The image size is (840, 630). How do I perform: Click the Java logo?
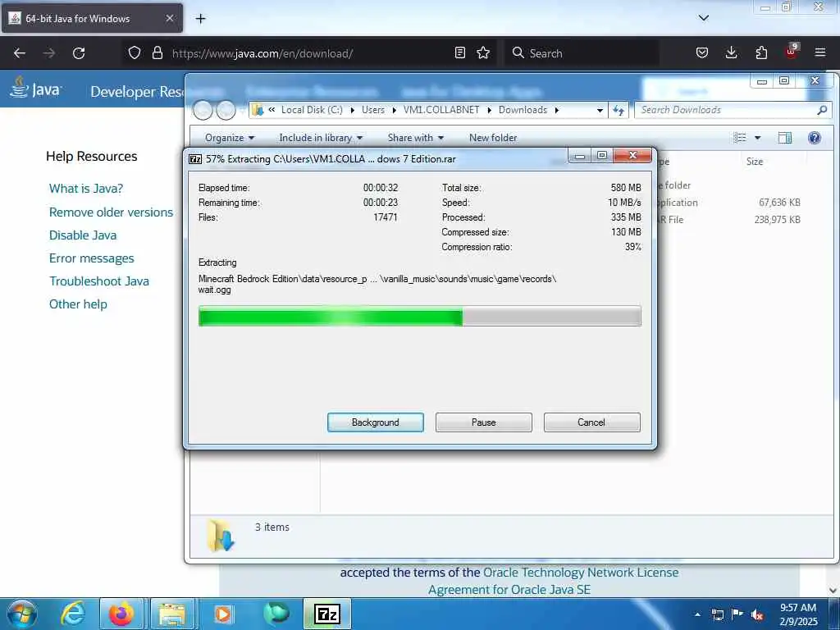point(36,88)
